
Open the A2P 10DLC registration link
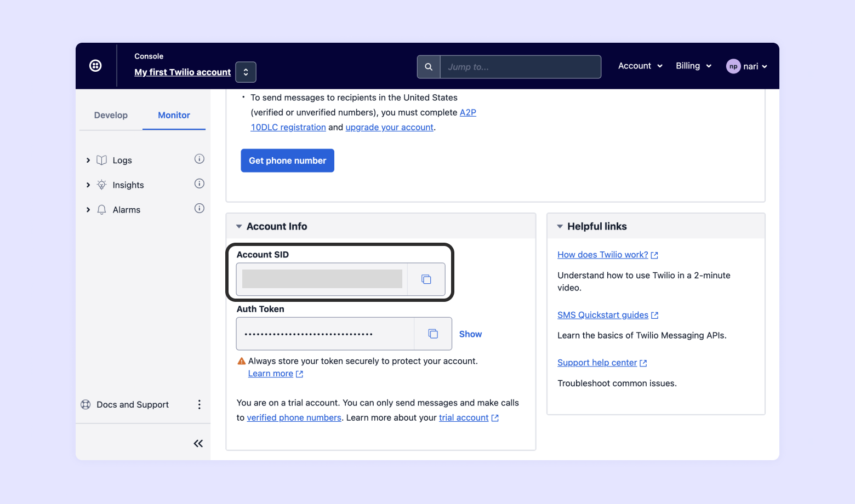363,120
